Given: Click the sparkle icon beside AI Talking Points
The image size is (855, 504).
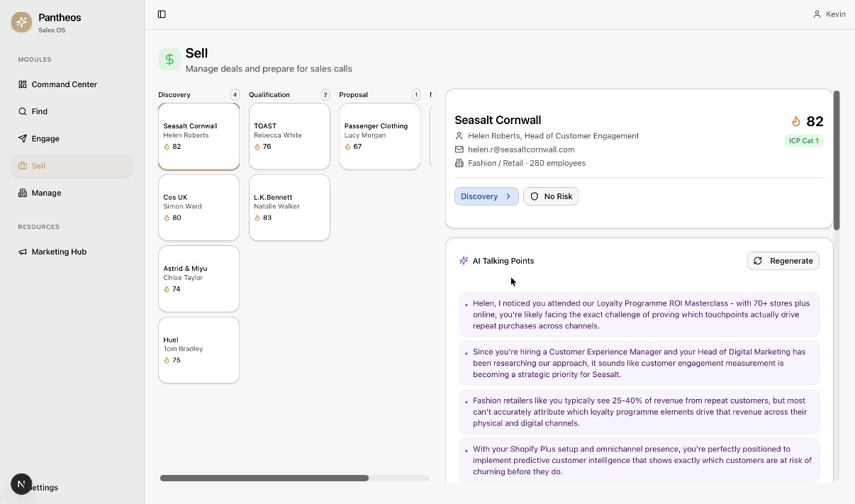Looking at the screenshot, I should 464,261.
